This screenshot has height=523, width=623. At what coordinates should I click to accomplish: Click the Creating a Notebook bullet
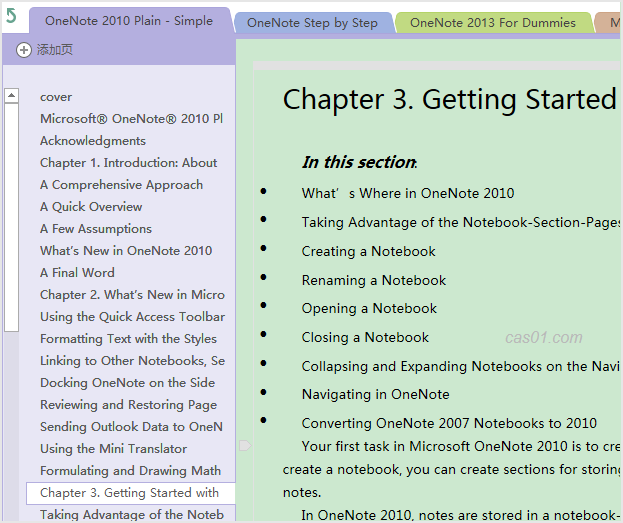[x=368, y=252]
